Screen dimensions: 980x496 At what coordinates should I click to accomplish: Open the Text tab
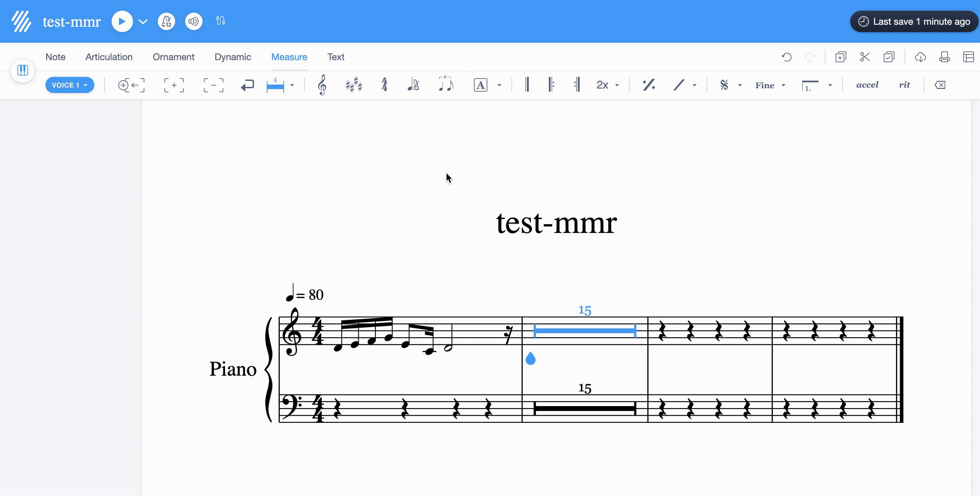coord(336,57)
